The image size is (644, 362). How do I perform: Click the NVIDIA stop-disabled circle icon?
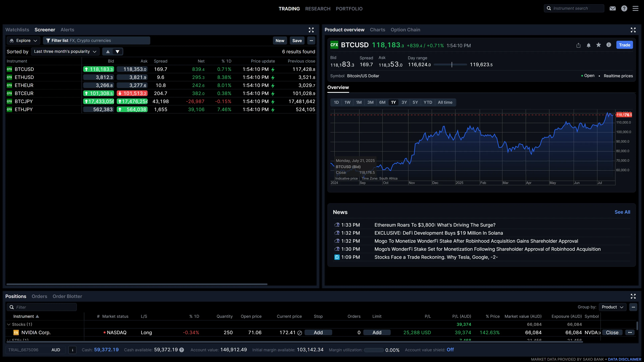click(x=300, y=333)
